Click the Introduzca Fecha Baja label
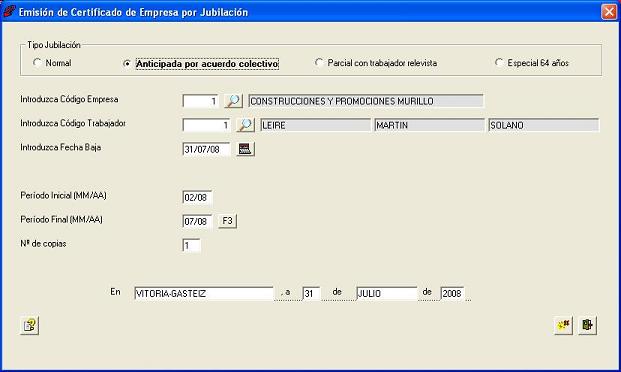This screenshot has width=621, height=372. pyautogui.click(x=61, y=147)
